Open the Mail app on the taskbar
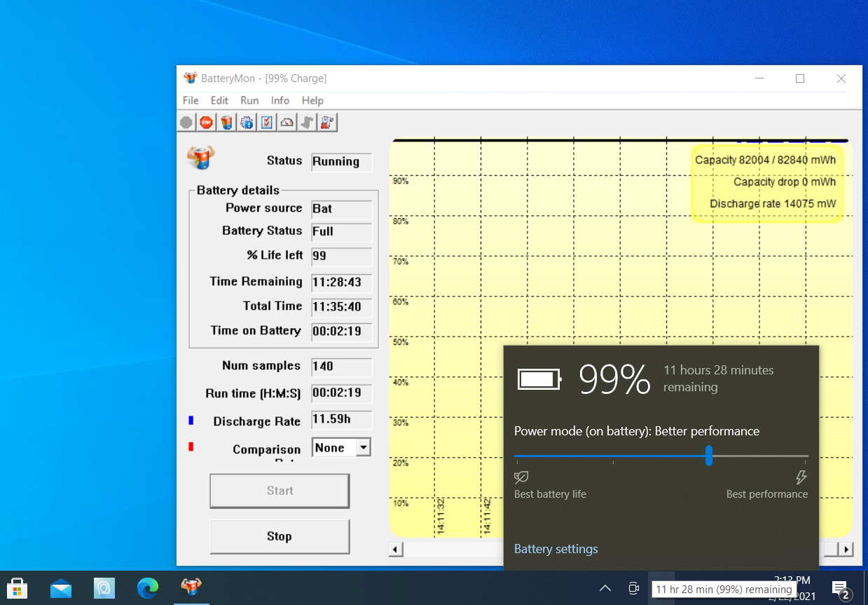This screenshot has width=868, height=605. pos(61,587)
